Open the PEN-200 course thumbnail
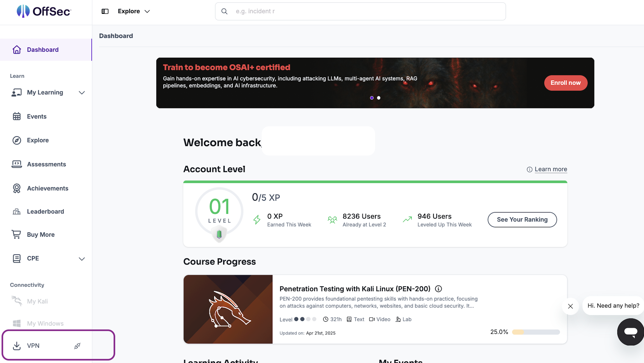This screenshot has width=644, height=363. (228, 309)
